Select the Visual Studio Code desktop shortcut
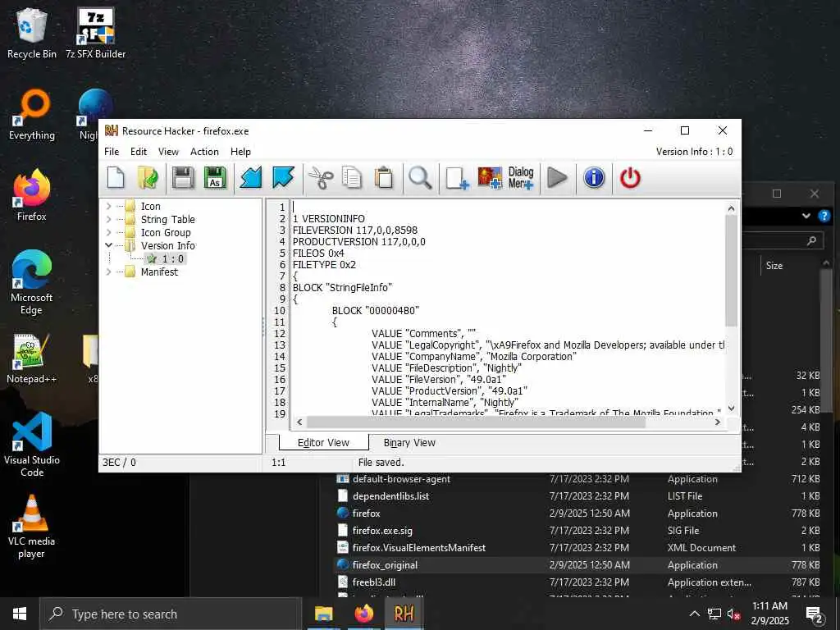Image resolution: width=840 pixels, height=630 pixels. 32,445
